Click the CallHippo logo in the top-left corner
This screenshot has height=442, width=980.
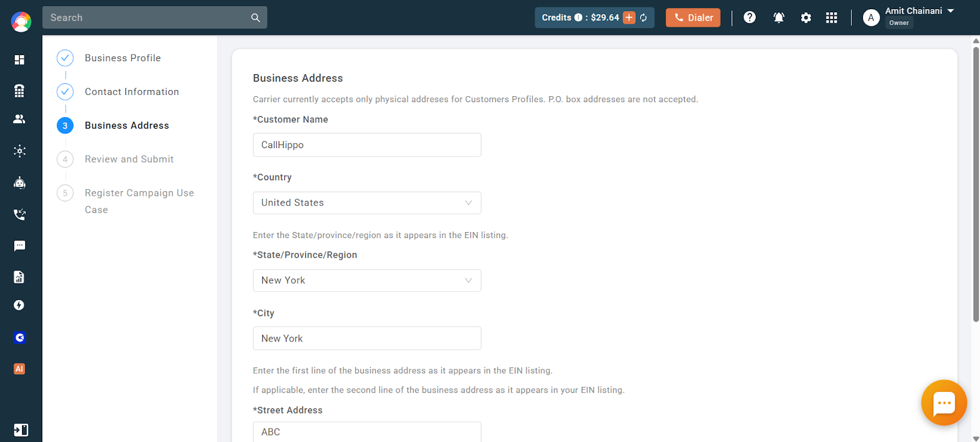21,22
